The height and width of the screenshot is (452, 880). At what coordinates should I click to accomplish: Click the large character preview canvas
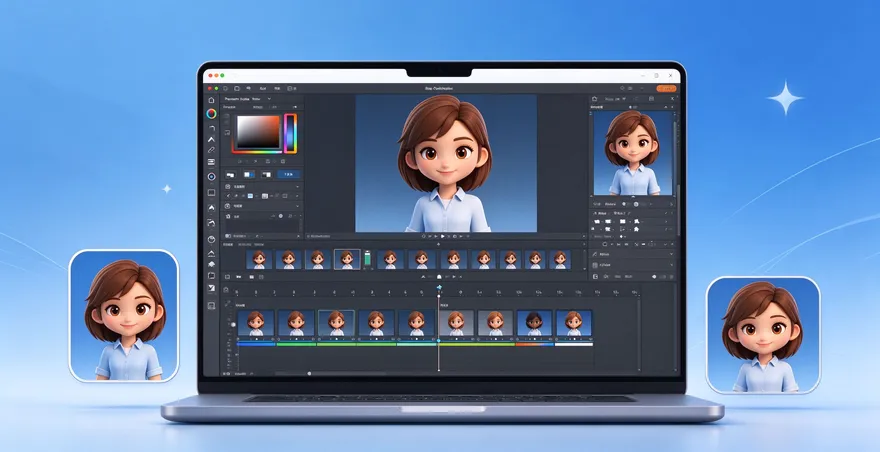pos(446,163)
